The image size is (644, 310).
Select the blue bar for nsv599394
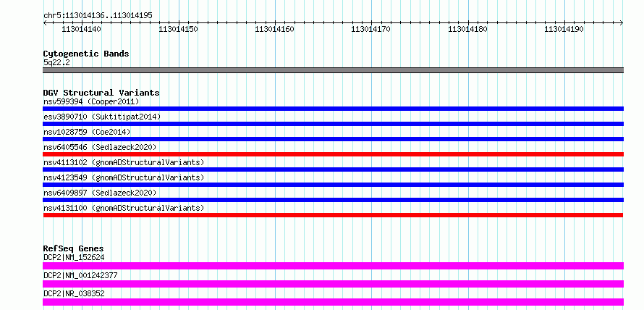coord(333,109)
